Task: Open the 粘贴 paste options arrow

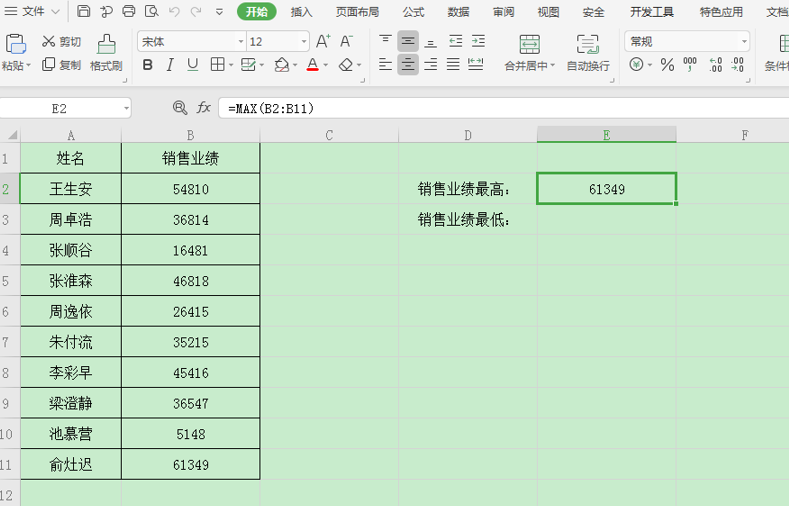Action: (29, 65)
